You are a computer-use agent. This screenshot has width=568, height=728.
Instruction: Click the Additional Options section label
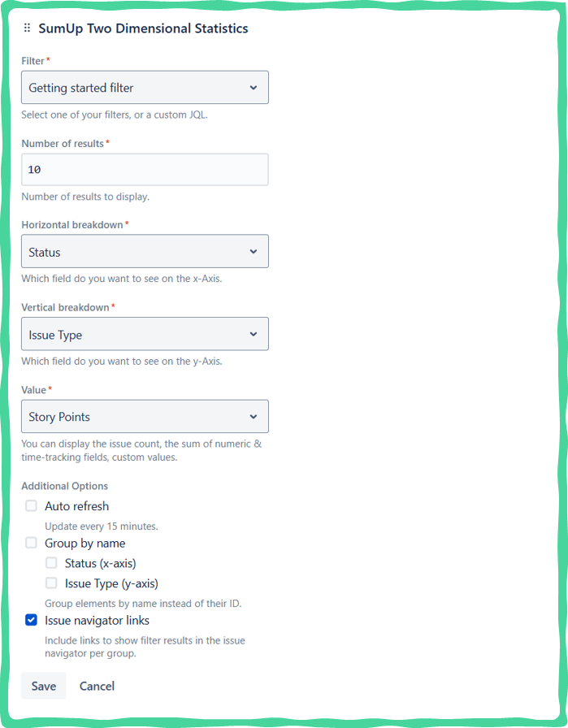pos(65,485)
